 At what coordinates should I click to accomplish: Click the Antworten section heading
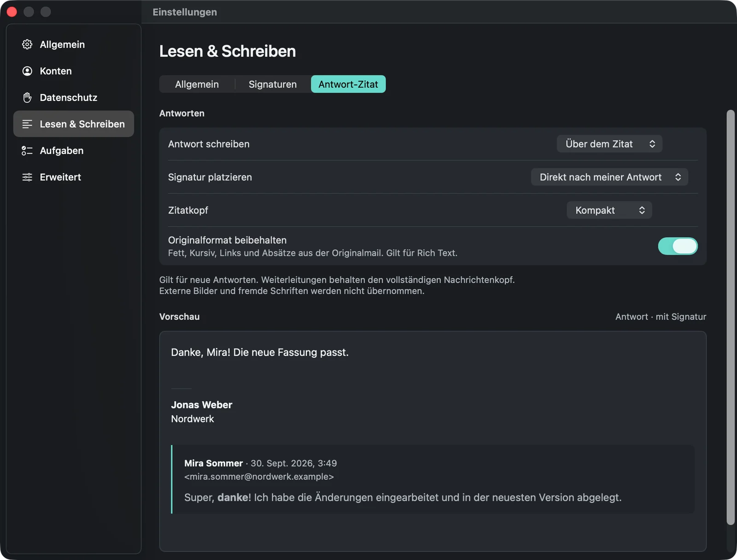point(181,113)
